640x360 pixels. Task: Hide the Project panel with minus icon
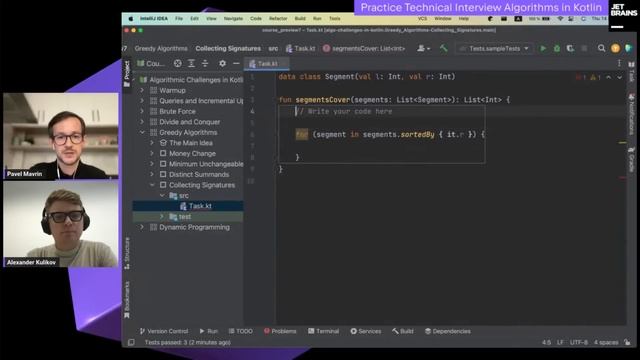[x=236, y=64]
